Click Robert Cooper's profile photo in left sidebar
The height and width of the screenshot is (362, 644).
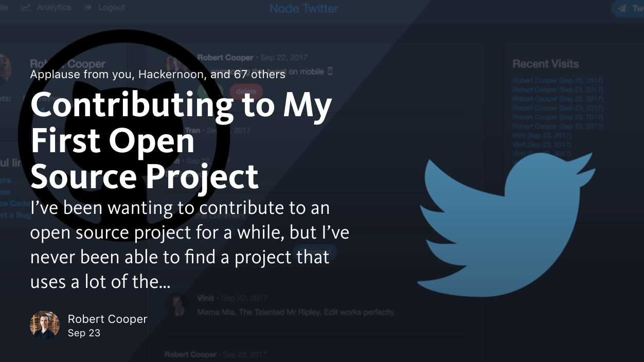(x=5, y=67)
